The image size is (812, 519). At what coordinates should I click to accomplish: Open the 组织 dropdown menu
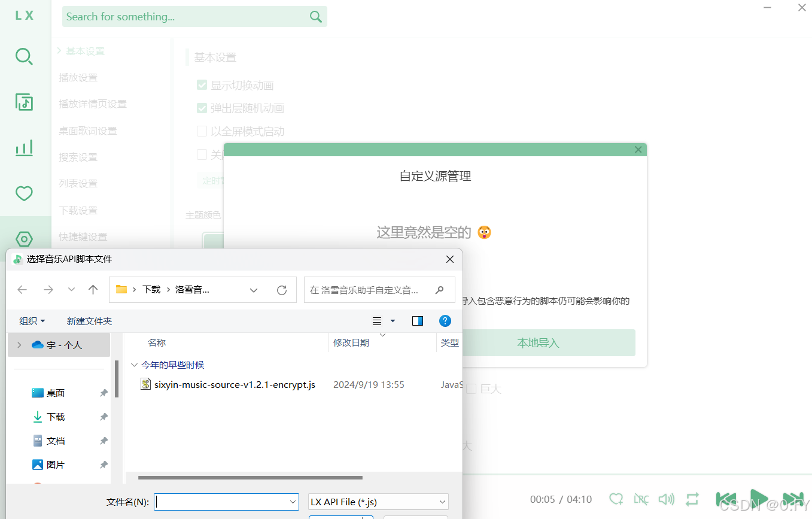32,321
